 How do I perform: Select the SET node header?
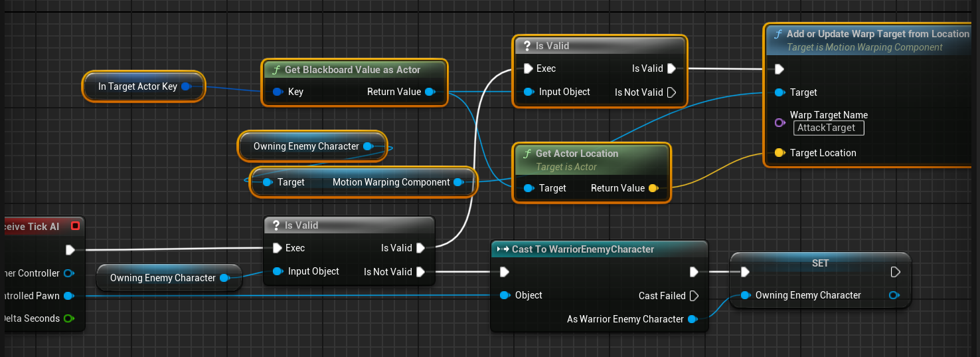coord(820,263)
